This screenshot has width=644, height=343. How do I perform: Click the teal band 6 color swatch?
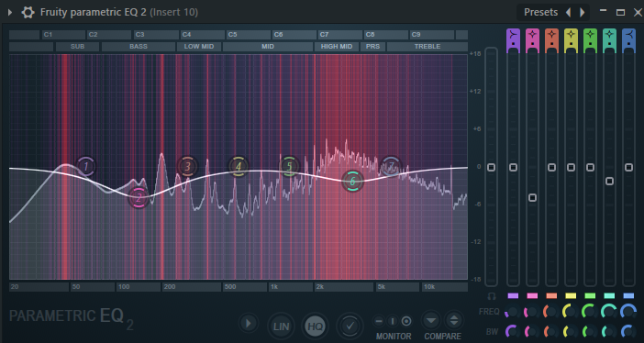point(609,295)
